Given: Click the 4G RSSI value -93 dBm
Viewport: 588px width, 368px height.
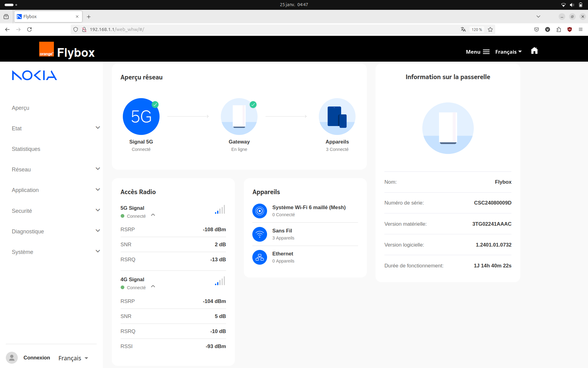Looking at the screenshot, I should point(216,346).
